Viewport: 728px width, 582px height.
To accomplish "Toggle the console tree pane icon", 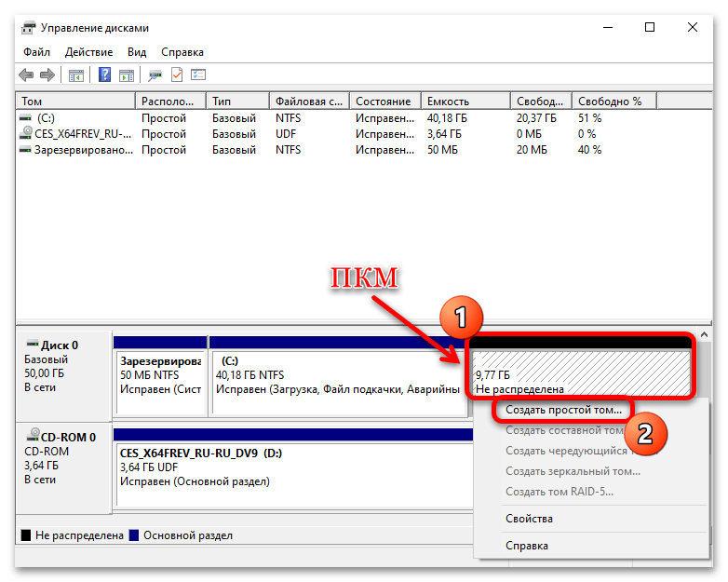I will coord(76,74).
